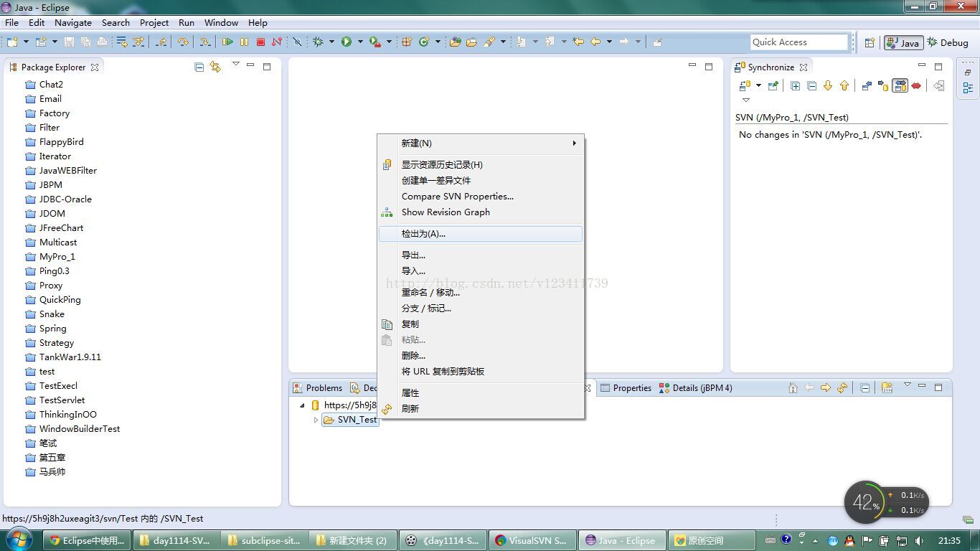980x551 pixels.
Task: Toggle Incoming/Outgoing mode in Synchronize
Action: pyautogui.click(x=900, y=86)
